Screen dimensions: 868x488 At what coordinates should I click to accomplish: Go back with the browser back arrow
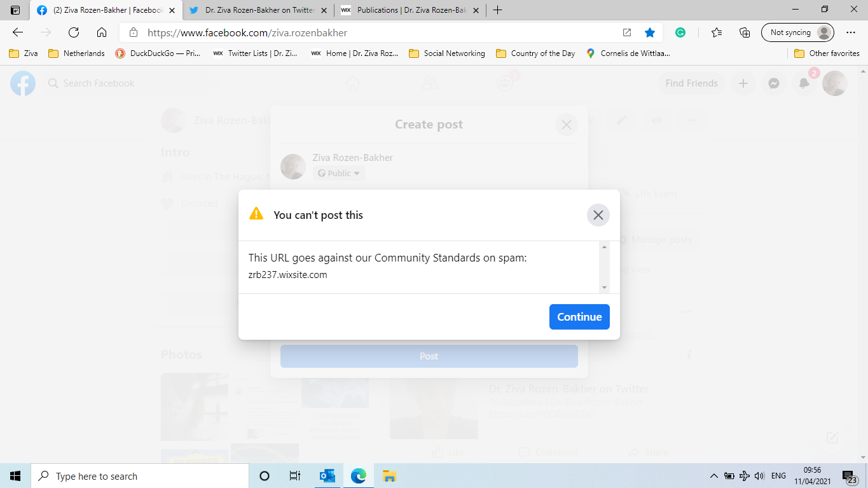pos(18,32)
